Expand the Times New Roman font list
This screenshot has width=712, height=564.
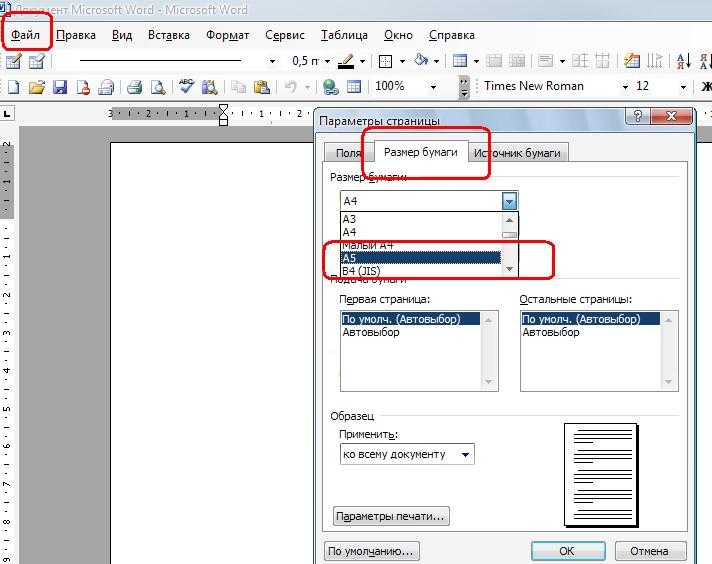(x=625, y=87)
